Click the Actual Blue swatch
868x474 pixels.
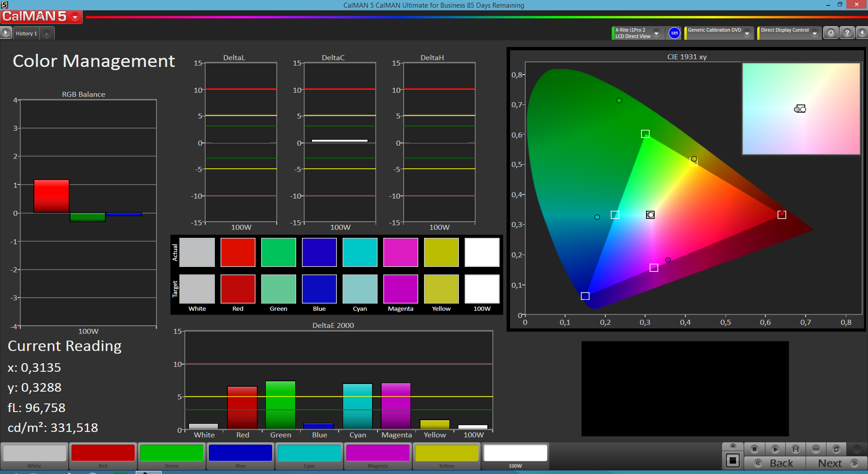tap(319, 252)
